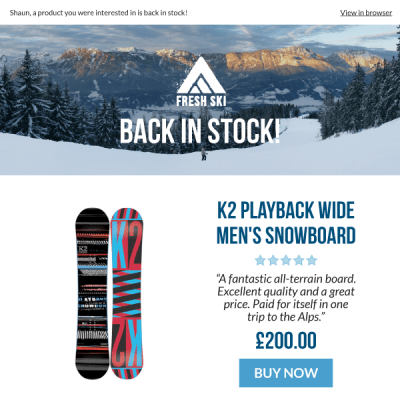This screenshot has width=400, height=408.
Task: Click the FRESH SKI brand text under logo
Action: [x=201, y=101]
